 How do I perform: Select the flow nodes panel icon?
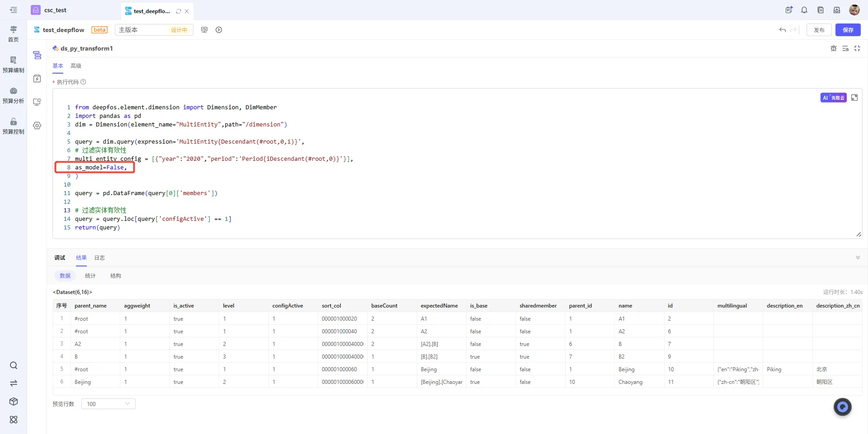pos(37,55)
